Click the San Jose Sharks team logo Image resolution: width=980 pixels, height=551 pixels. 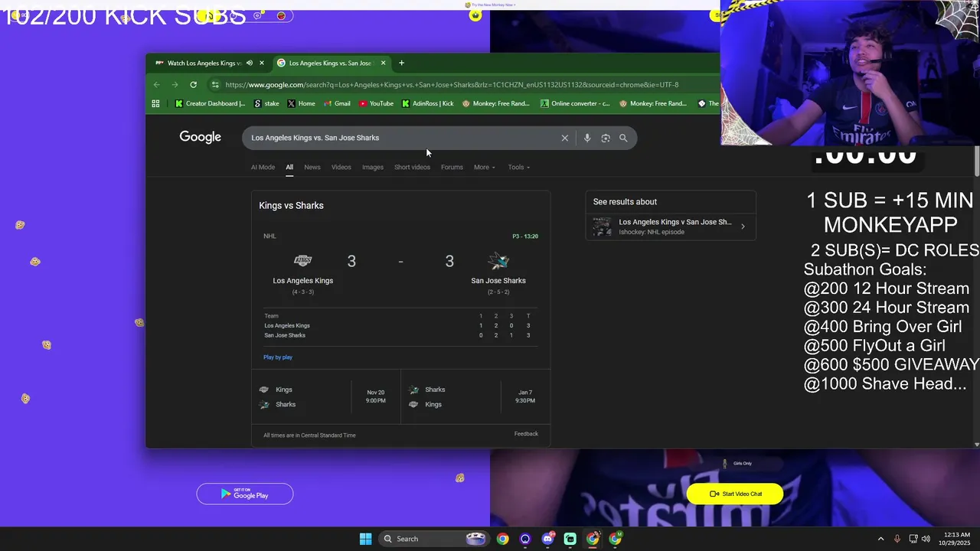(x=498, y=261)
